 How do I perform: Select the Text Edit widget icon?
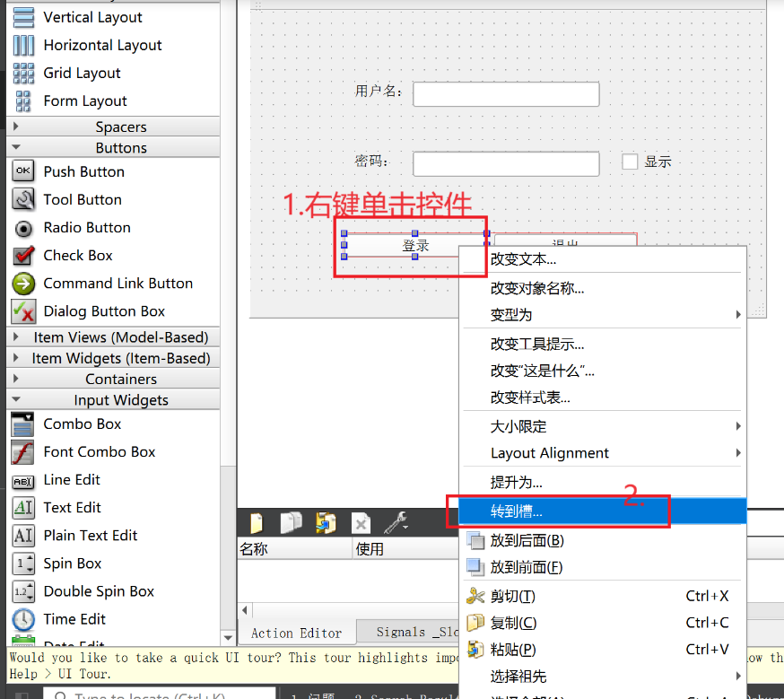(22, 507)
